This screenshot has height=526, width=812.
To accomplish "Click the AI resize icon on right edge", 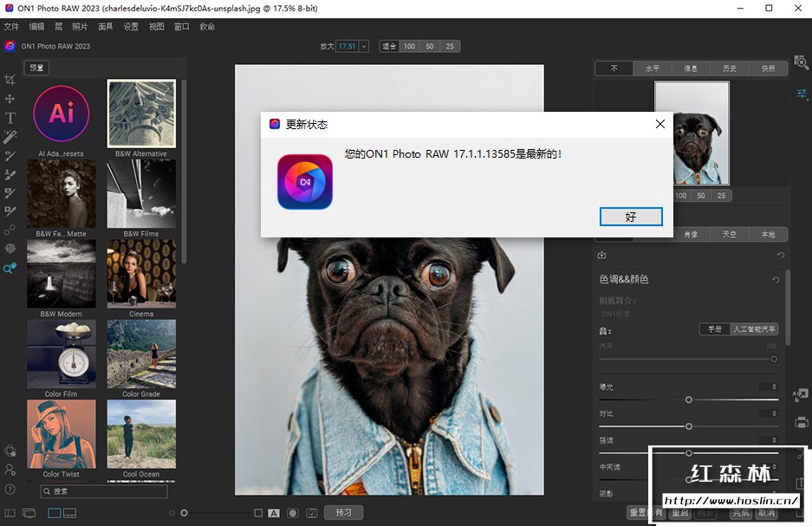I will 801,395.
